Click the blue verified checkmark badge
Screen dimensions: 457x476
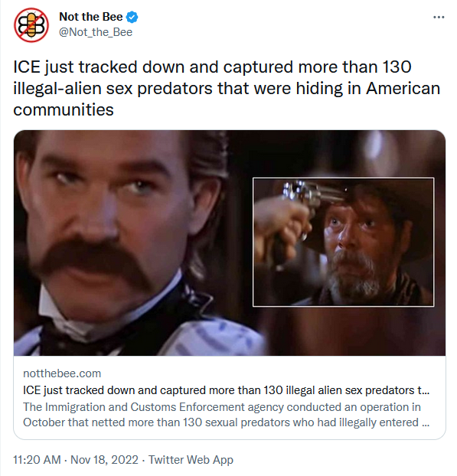[x=132, y=17]
